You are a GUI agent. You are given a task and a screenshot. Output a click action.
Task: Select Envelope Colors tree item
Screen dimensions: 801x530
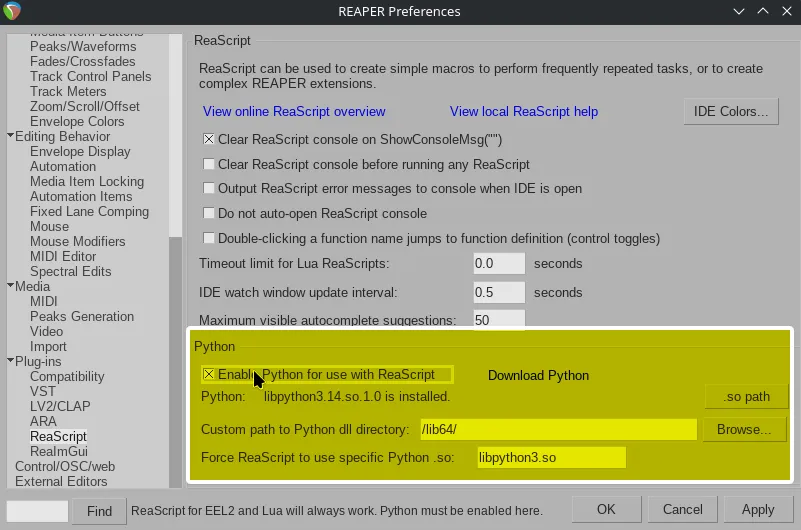[77, 122]
